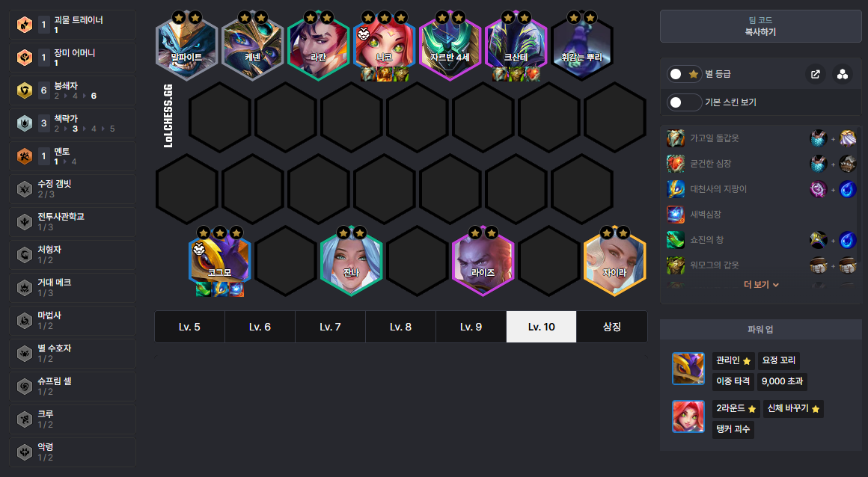Click the 쇼진의 창 item icon

tap(676, 240)
